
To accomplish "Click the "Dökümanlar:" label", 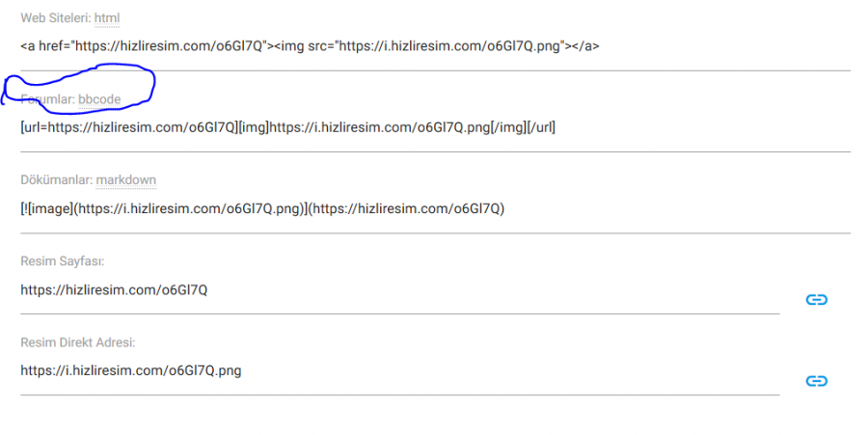I will pyautogui.click(x=56, y=180).
